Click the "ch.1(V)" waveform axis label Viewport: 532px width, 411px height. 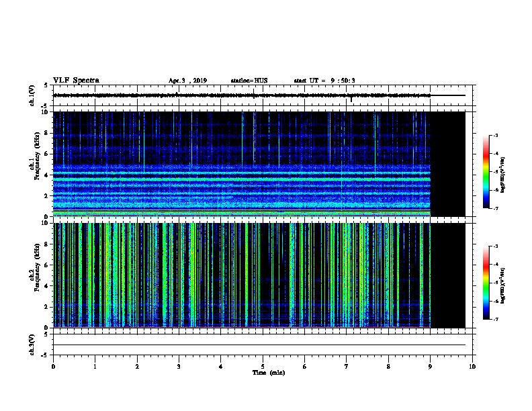[32, 95]
